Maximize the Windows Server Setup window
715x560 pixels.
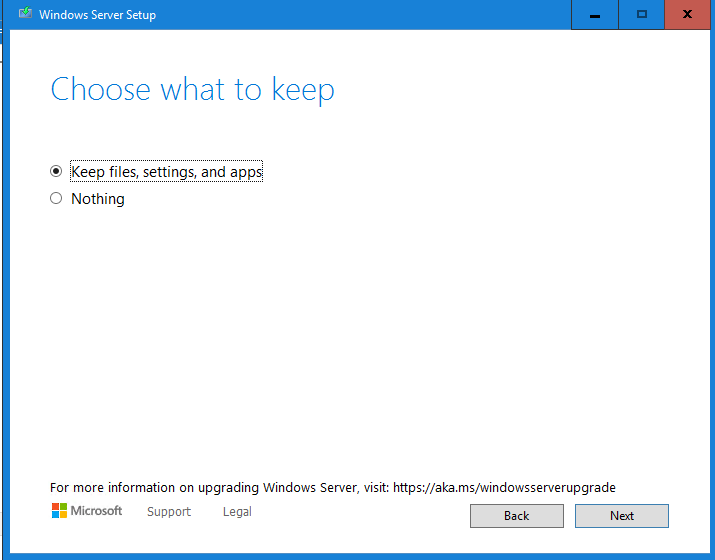pos(641,15)
